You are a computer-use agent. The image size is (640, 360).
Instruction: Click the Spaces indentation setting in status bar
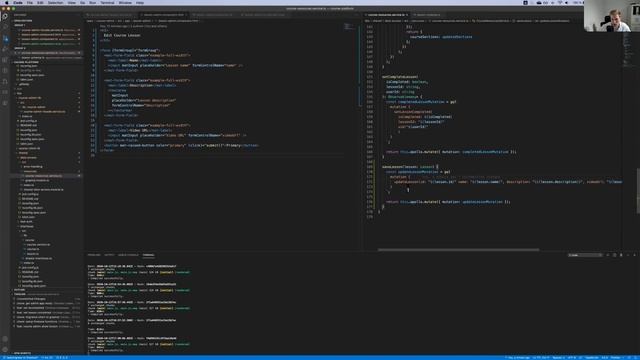pos(558,358)
